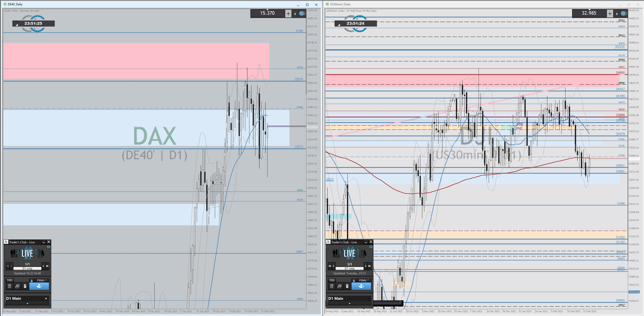The height and width of the screenshot is (316, 644).
Task: Click the 'D1 only' filter in DAX panel
Action: pos(27,268)
